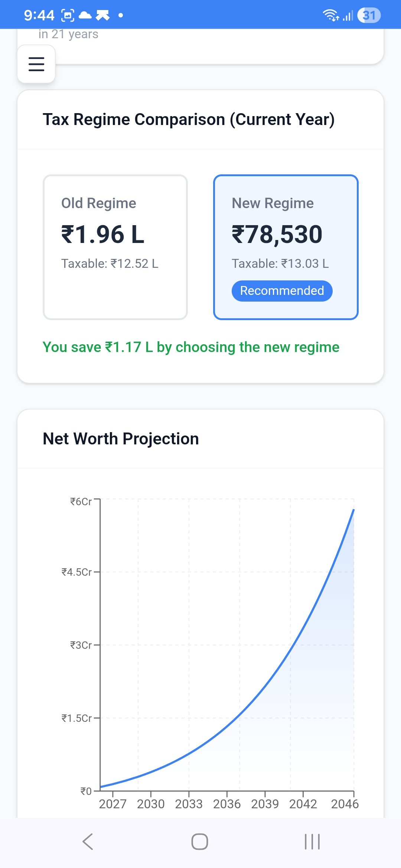The width and height of the screenshot is (401, 868).
Task: Tap the battery level indicator showing 31
Action: click(368, 15)
